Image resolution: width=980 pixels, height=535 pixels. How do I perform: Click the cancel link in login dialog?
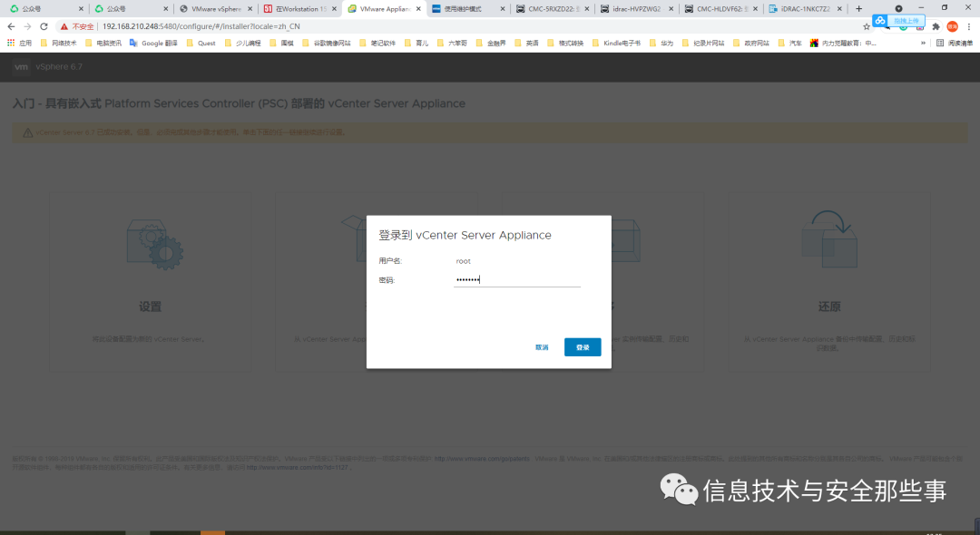click(x=541, y=347)
